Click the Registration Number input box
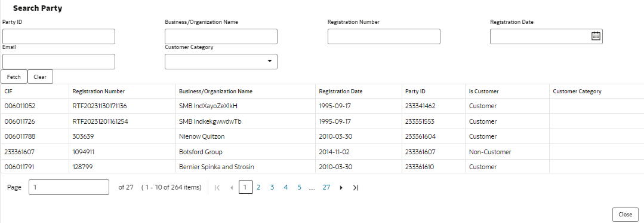The height and width of the screenshot is (223, 644). tap(384, 36)
